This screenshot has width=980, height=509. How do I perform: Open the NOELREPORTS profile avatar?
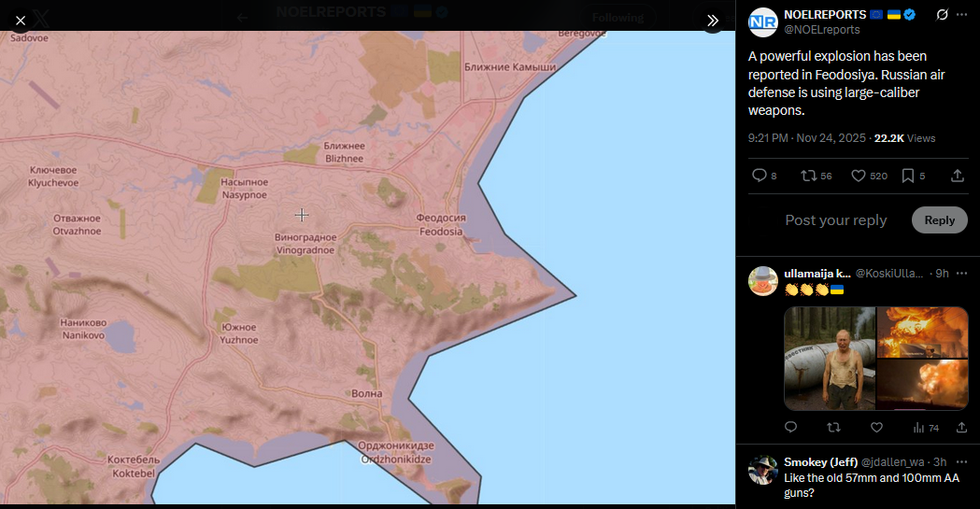pyautogui.click(x=763, y=22)
